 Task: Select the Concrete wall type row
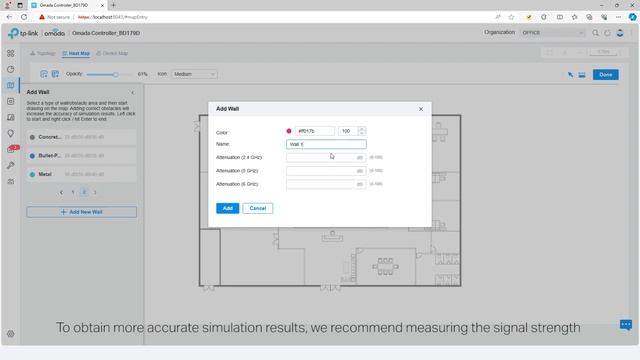82,137
